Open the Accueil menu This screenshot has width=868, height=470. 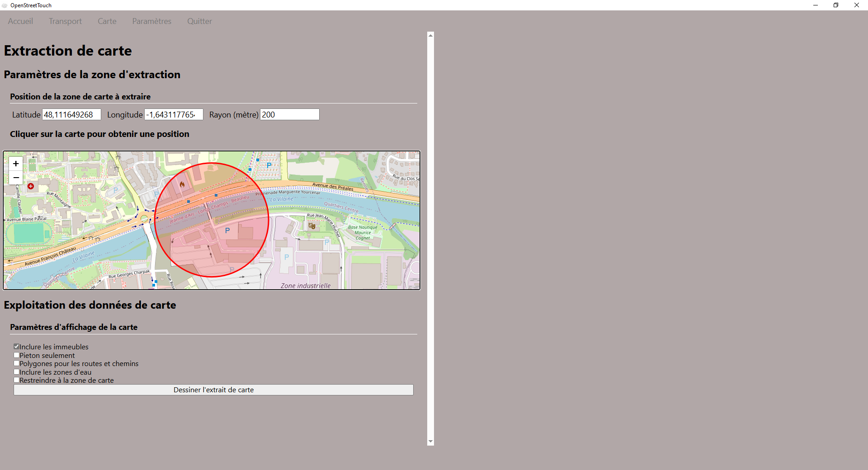pyautogui.click(x=20, y=21)
